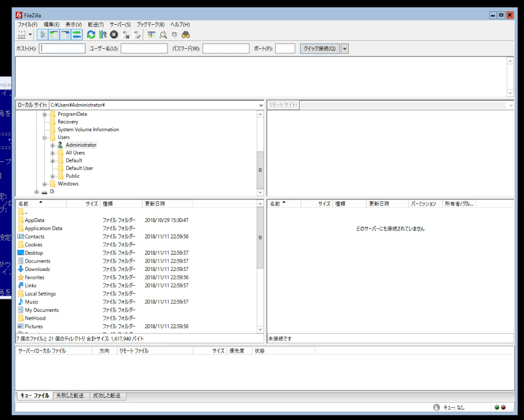The width and height of the screenshot is (524, 420).
Task: Click the synchronized browsing icon
Action: (x=174, y=35)
